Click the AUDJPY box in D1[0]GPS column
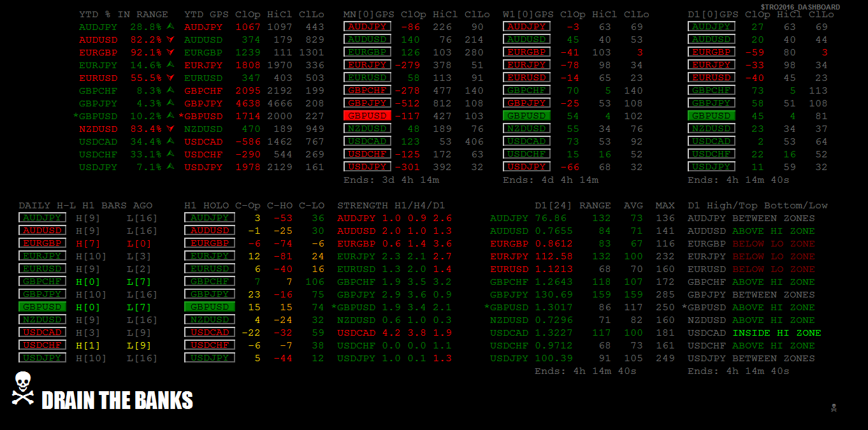Viewport: 868px width, 430px height. [711, 27]
